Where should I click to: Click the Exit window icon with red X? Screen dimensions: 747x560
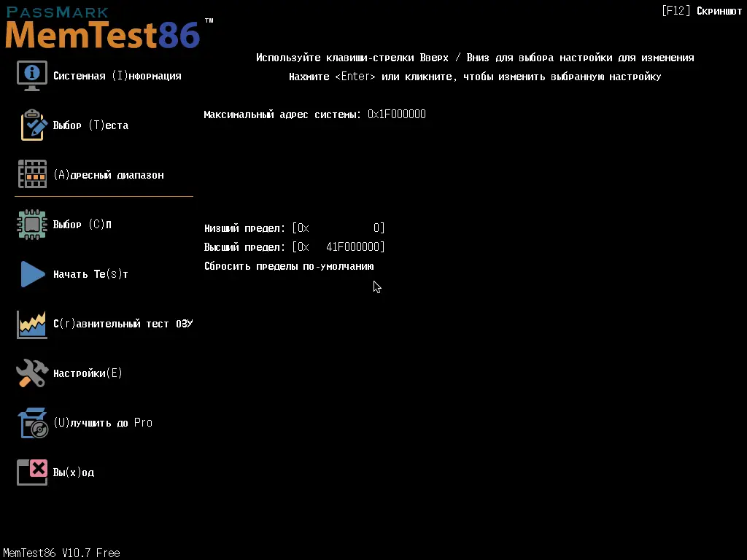[x=32, y=472]
